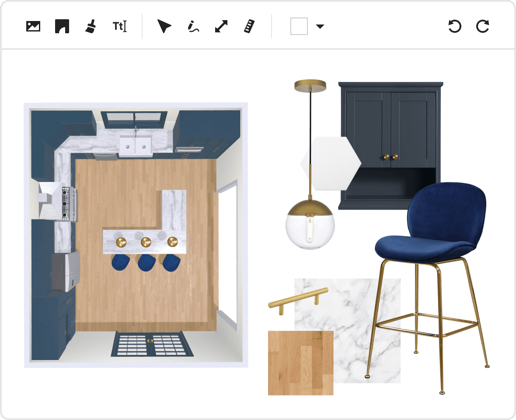Select the shape tool icon
This screenshot has width=516, height=420.
(x=62, y=26)
